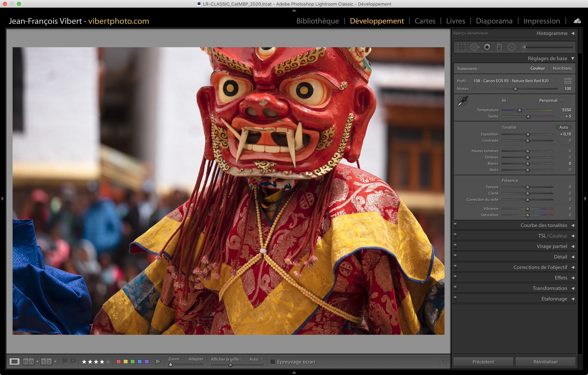The image size is (588, 375).
Task: Click the cloud sync status icon
Action: (577, 21)
